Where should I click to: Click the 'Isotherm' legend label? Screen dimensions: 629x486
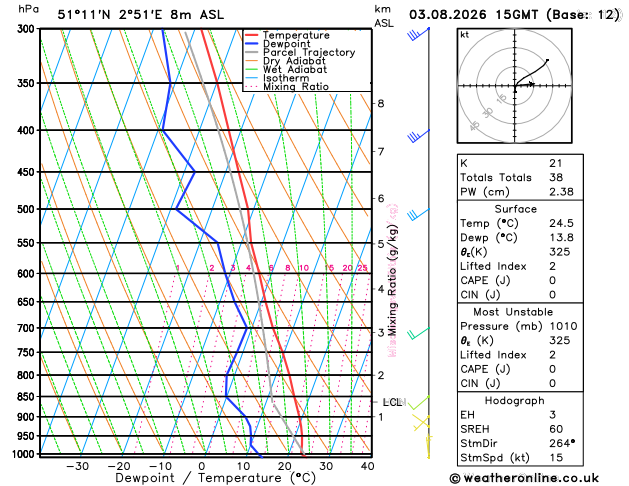coord(286,78)
